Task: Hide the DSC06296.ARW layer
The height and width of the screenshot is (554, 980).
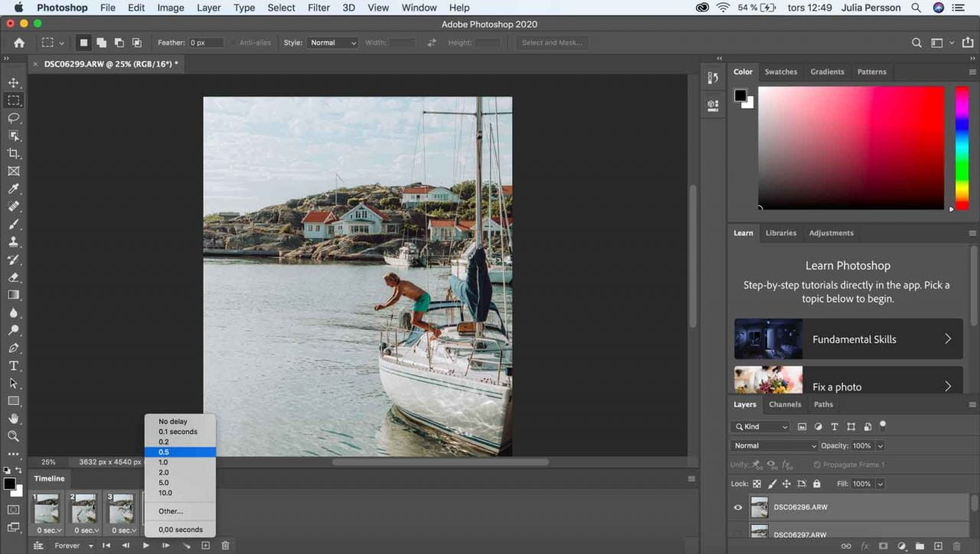Action: point(737,507)
